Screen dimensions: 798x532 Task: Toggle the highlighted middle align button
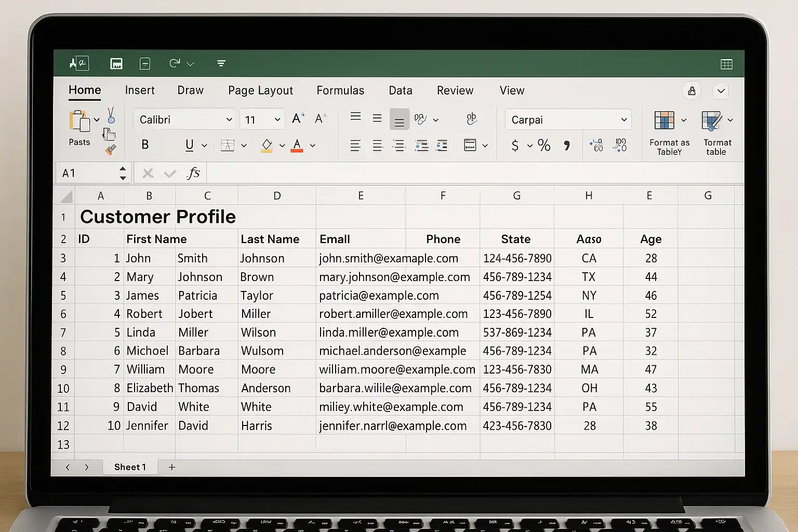pyautogui.click(x=399, y=119)
